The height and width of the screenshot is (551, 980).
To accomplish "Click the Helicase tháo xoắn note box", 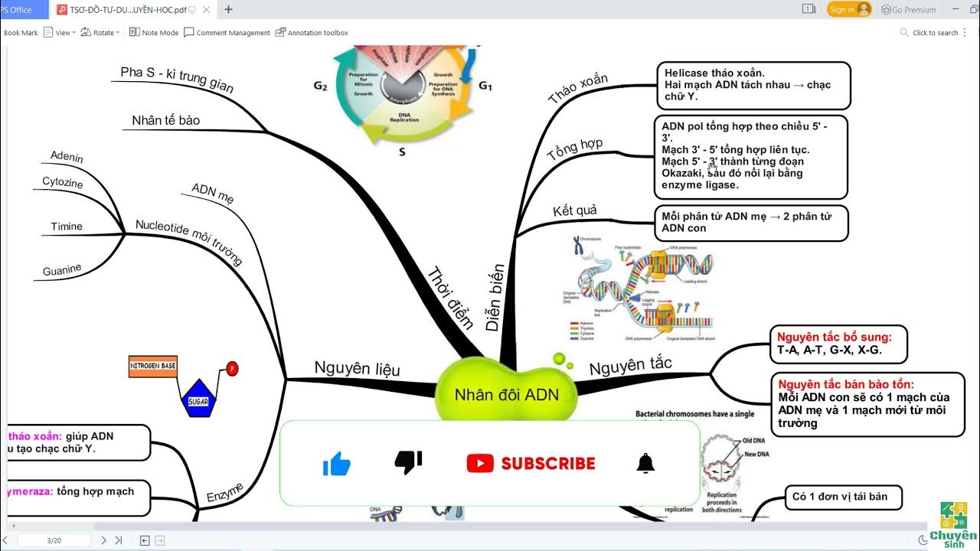I will pyautogui.click(x=753, y=85).
